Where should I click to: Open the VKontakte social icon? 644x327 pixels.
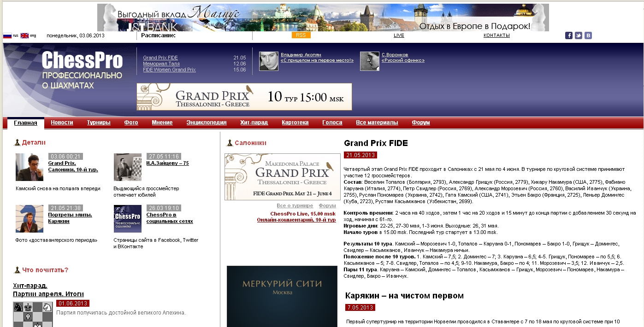tap(588, 35)
